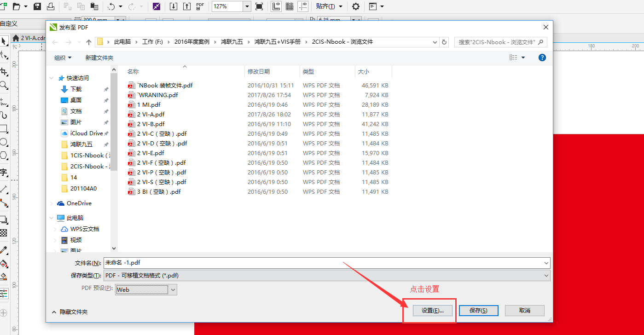
Task: Open the PDF preset Web dropdown
Action: coord(173,289)
